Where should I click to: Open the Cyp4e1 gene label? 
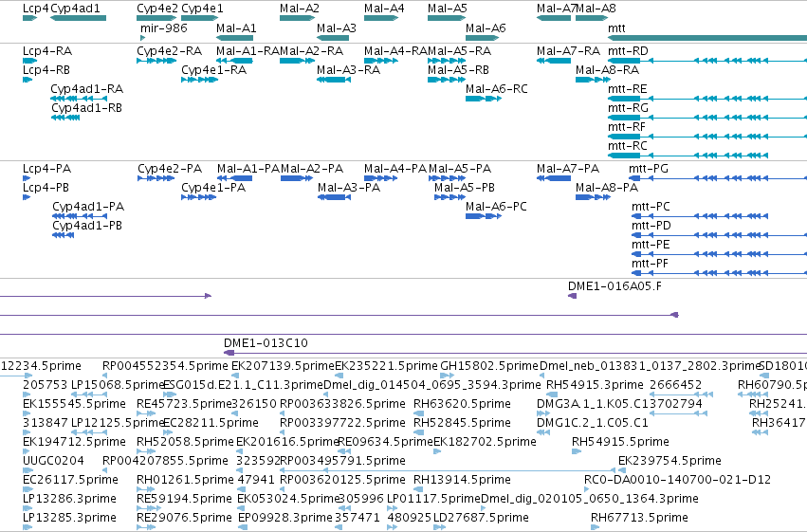(202, 9)
